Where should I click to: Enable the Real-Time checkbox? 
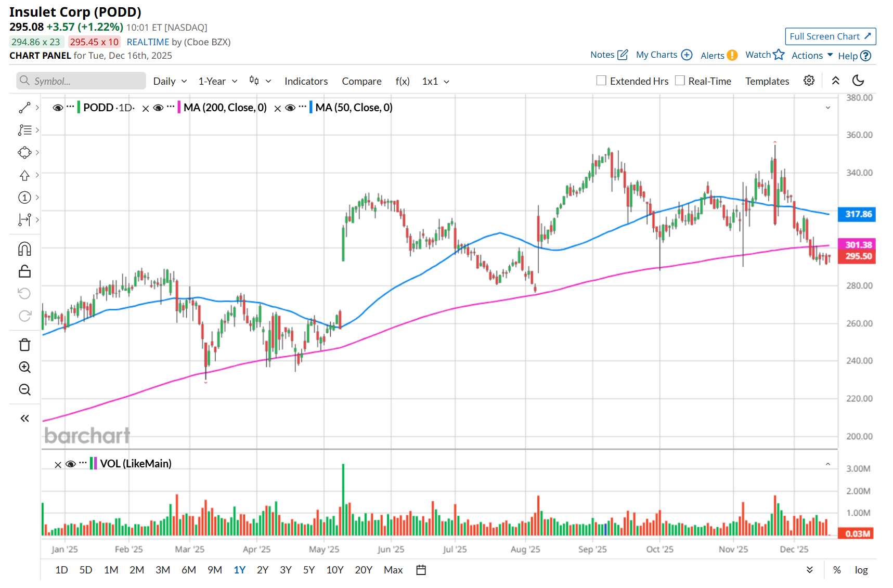680,81
